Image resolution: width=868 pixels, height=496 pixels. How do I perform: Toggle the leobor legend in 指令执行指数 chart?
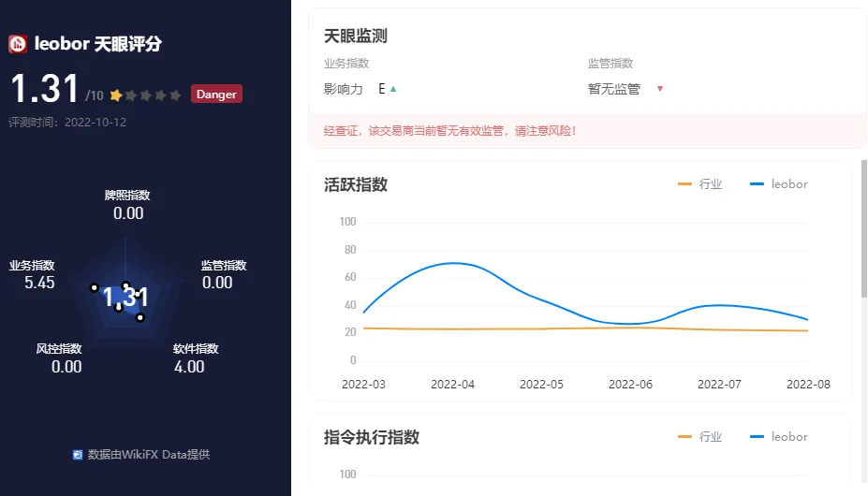click(x=778, y=437)
